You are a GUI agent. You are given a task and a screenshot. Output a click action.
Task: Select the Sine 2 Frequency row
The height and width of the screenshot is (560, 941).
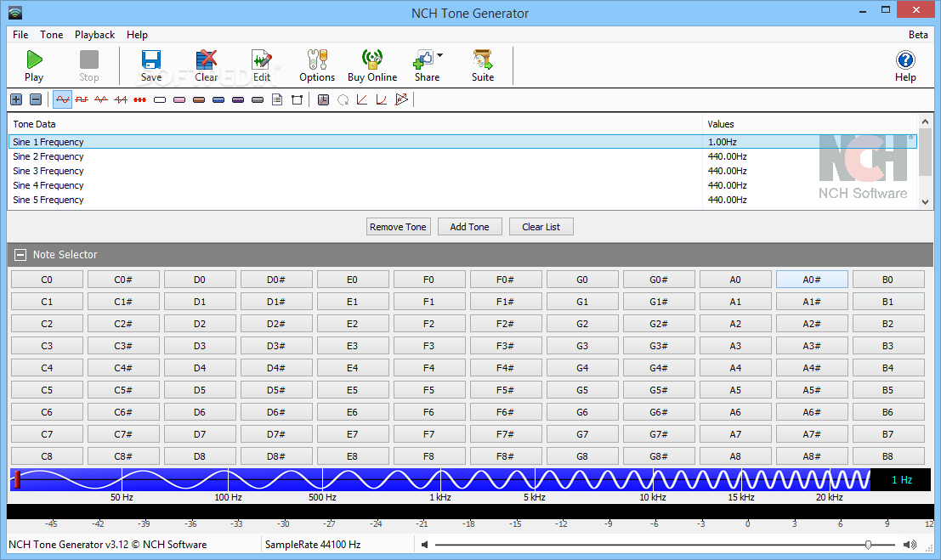tap(462, 156)
